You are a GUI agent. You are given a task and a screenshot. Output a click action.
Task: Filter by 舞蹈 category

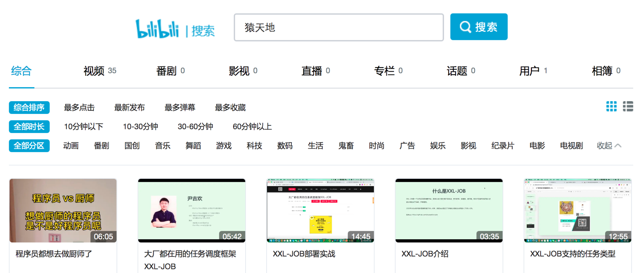(x=193, y=146)
